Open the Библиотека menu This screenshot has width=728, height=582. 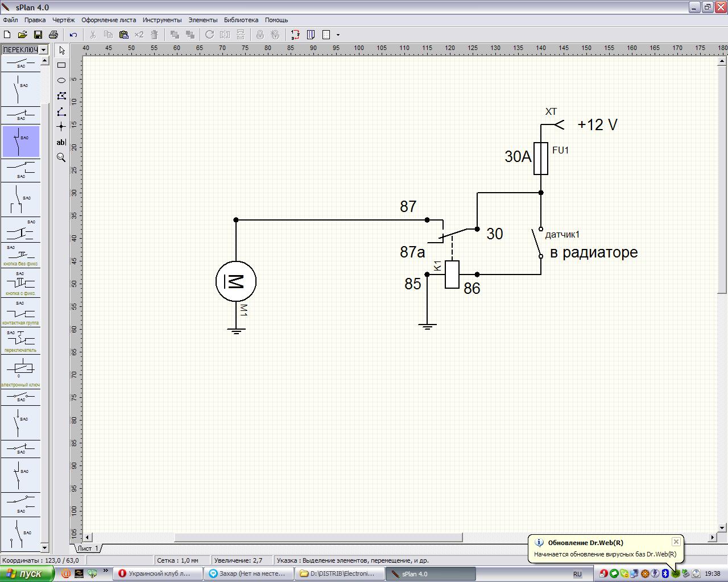click(x=241, y=20)
